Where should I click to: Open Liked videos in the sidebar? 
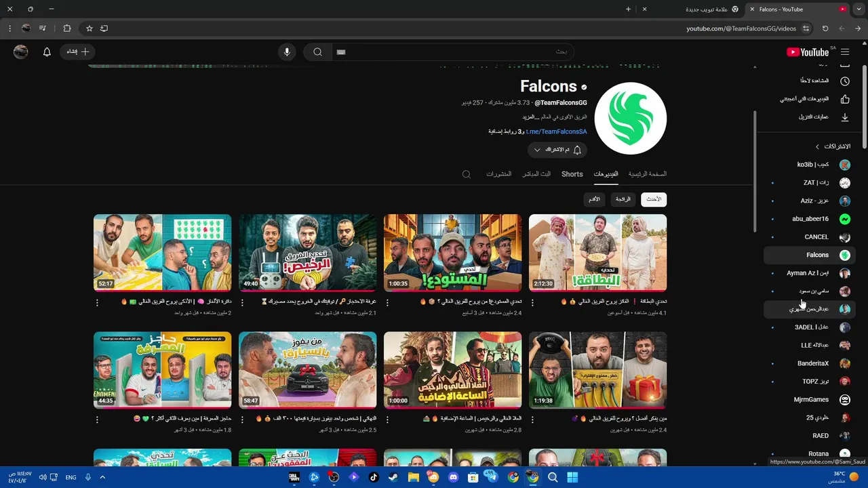[x=814, y=99]
